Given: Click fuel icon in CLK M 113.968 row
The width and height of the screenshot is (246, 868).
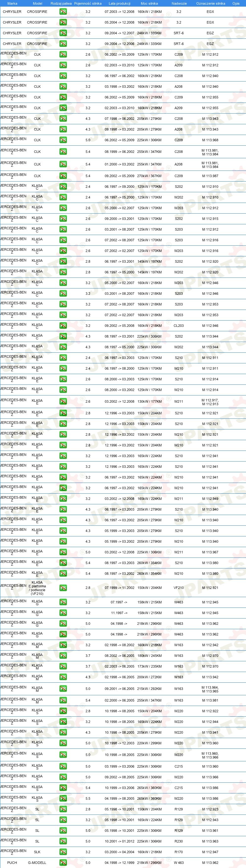Looking at the screenshot, I should 63,140.
